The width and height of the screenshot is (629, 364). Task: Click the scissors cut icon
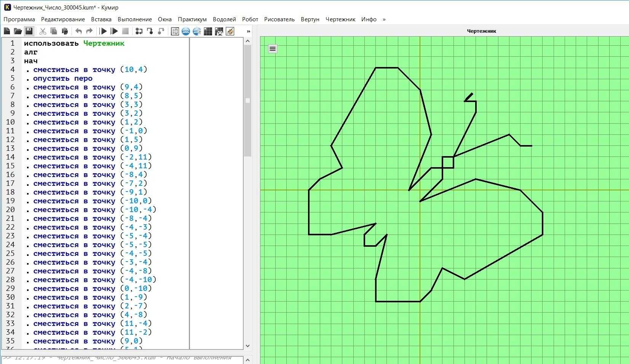point(43,31)
